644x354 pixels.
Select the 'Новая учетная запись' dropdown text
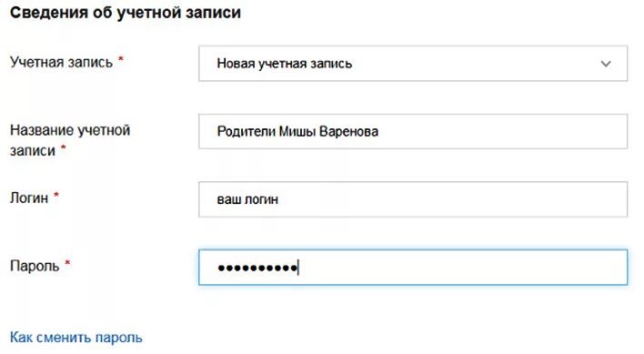(284, 64)
